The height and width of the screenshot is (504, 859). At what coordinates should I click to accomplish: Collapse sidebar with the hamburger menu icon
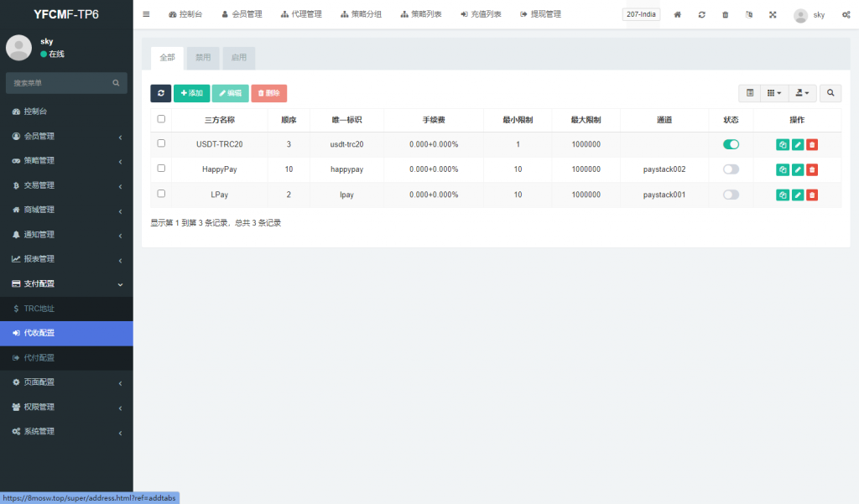146,14
